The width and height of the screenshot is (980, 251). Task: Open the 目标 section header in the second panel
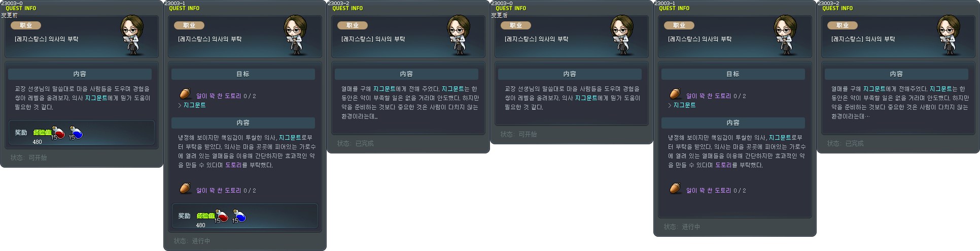pos(243,74)
